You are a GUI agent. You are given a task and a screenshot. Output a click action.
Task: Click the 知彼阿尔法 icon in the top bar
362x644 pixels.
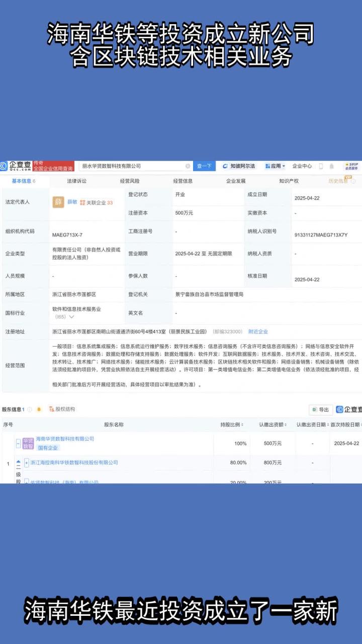click(x=225, y=166)
